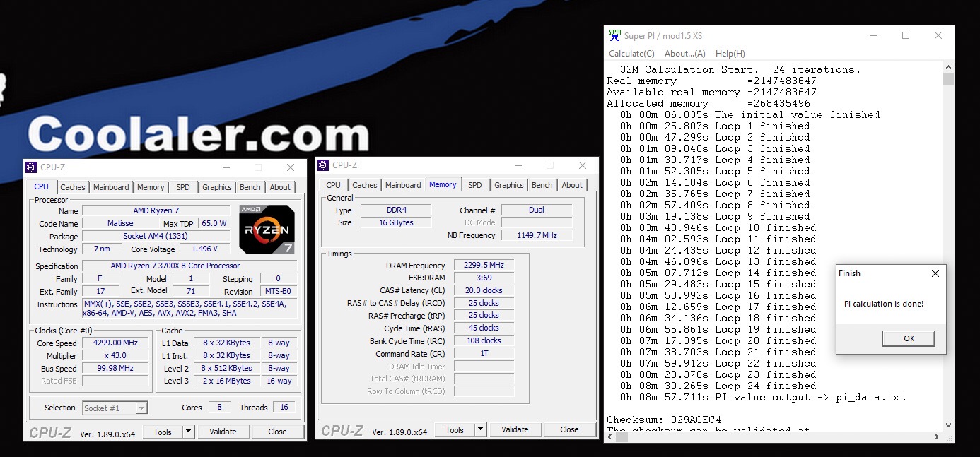Click the Threads count value "16"
The height and width of the screenshot is (457, 980).
[x=284, y=408]
